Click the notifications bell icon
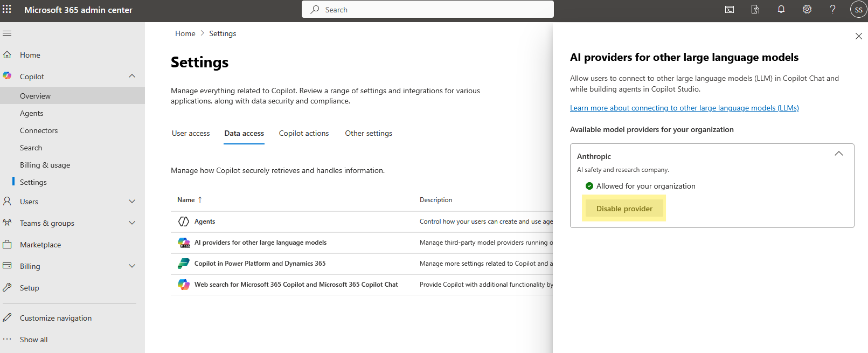The height and width of the screenshot is (353, 868). tap(781, 10)
